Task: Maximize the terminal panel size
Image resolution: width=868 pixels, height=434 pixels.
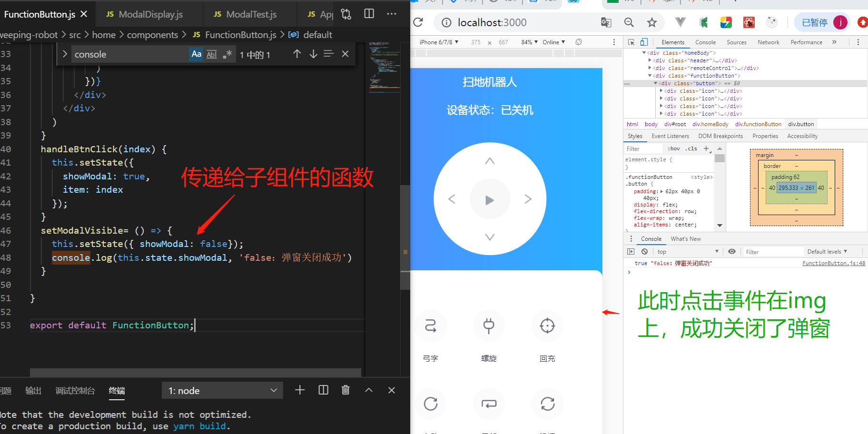Action: pyautogui.click(x=369, y=390)
